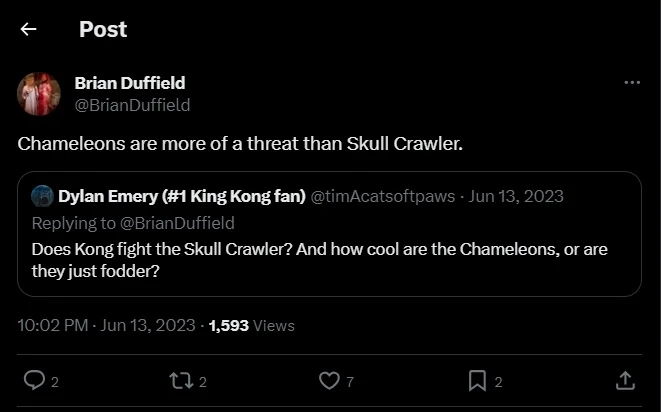Click the like count number 7
This screenshot has height=412, width=661.
[x=349, y=381]
